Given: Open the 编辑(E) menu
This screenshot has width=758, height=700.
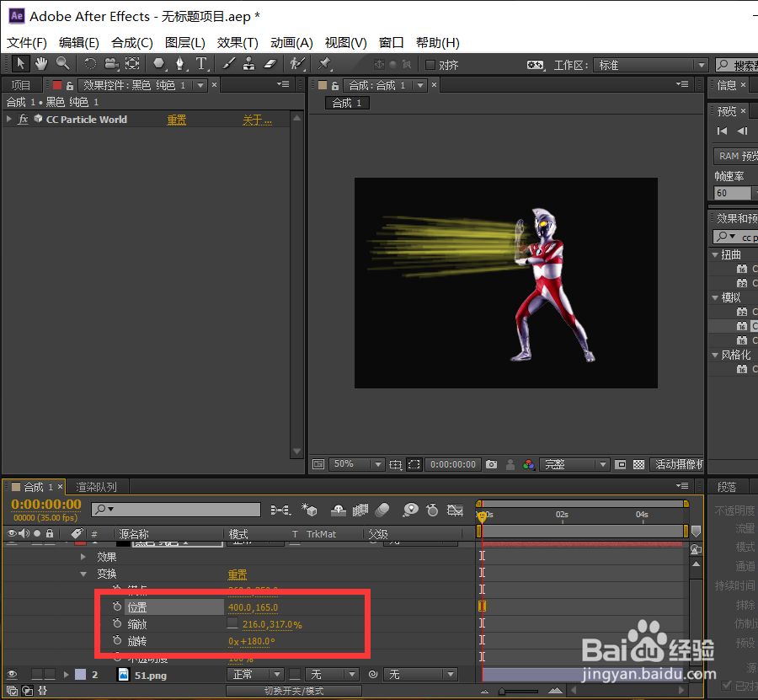Looking at the screenshot, I should (79, 43).
